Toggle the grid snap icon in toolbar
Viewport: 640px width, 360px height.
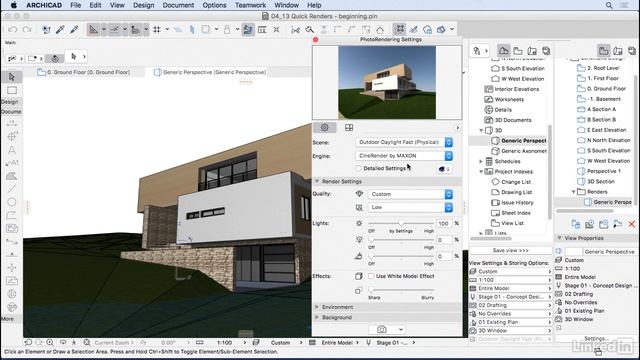click(157, 29)
